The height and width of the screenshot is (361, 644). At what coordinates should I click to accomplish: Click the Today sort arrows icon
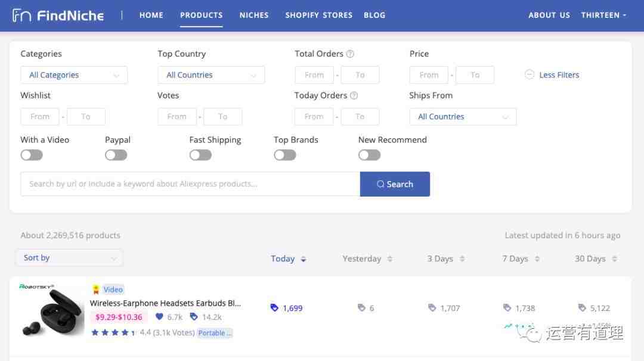[304, 259]
